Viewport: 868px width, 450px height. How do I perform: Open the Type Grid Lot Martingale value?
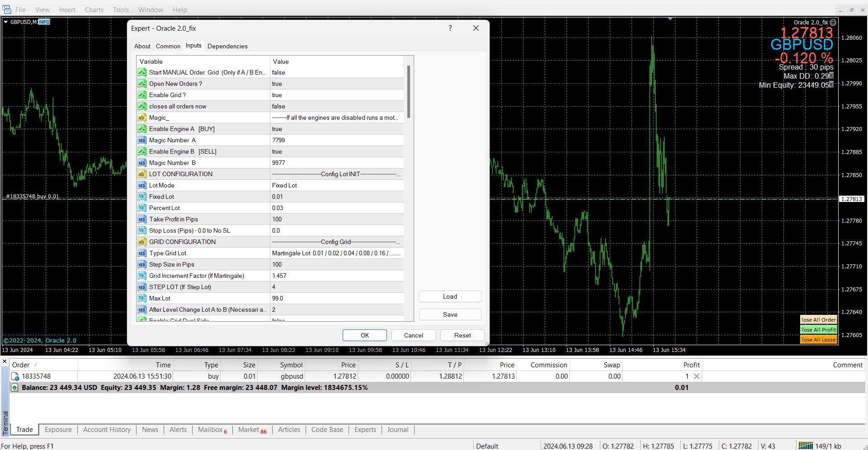[x=336, y=253]
